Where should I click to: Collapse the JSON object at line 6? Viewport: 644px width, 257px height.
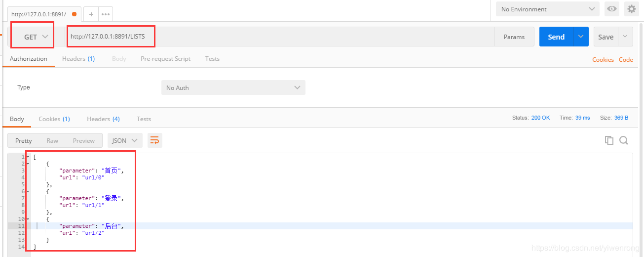pyautogui.click(x=28, y=191)
